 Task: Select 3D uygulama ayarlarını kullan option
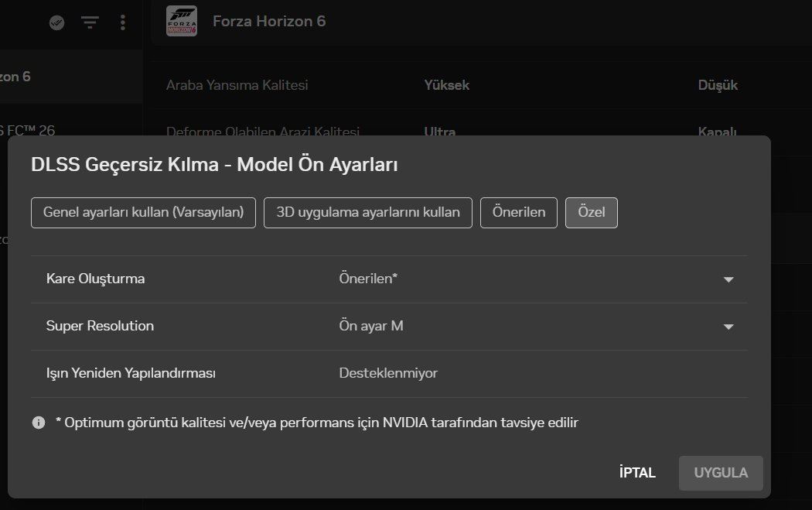pos(367,213)
